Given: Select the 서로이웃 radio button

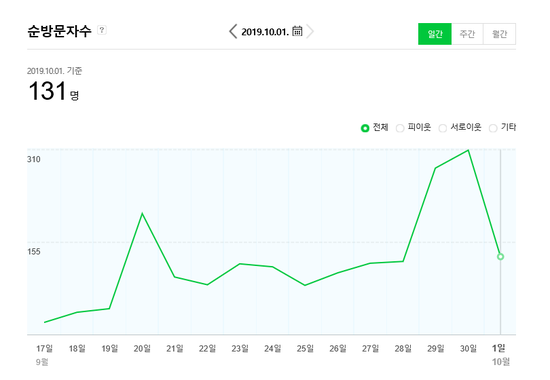Looking at the screenshot, I should click(x=443, y=128).
